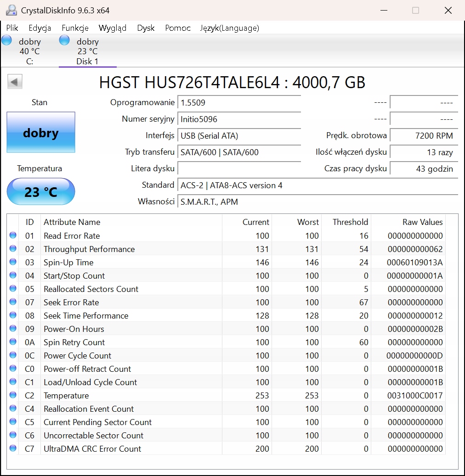The height and width of the screenshot is (476, 465).
Task: Click the Read Error Rate status orb
Action: coord(13,235)
